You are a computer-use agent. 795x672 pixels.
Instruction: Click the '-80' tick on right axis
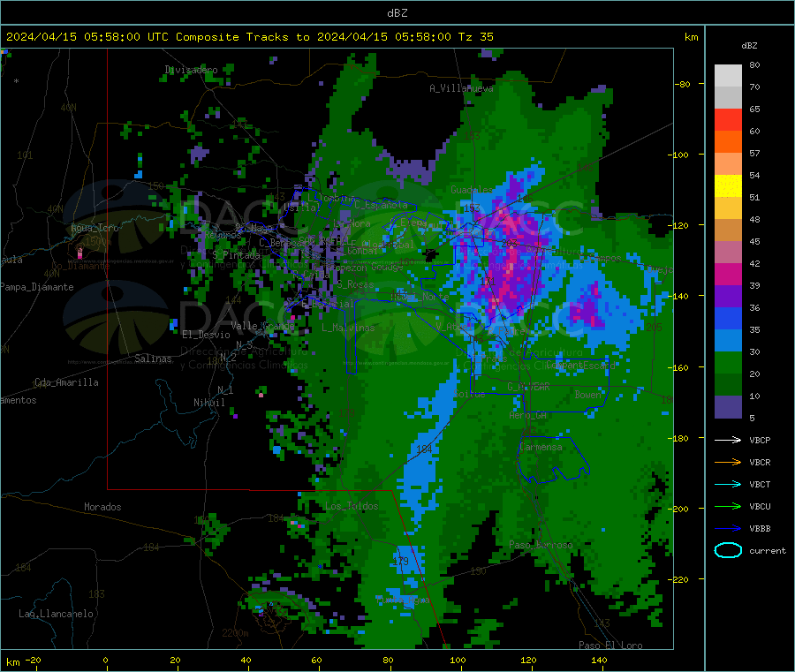[x=683, y=84]
